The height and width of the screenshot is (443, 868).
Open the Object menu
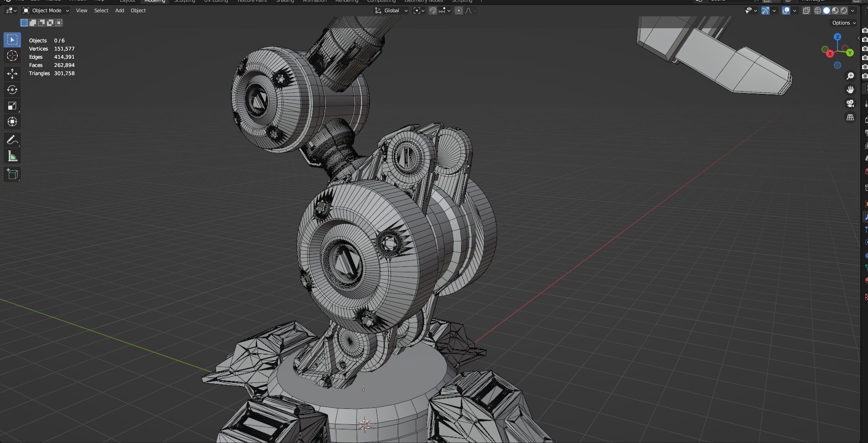[x=138, y=10]
